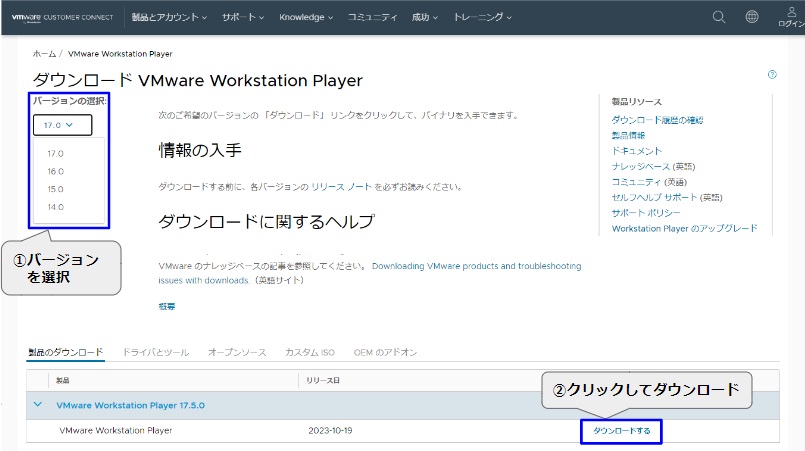Open ダウンロード履歴の確認 resource link
Viewport: 805px width, 451px height.
point(657,120)
